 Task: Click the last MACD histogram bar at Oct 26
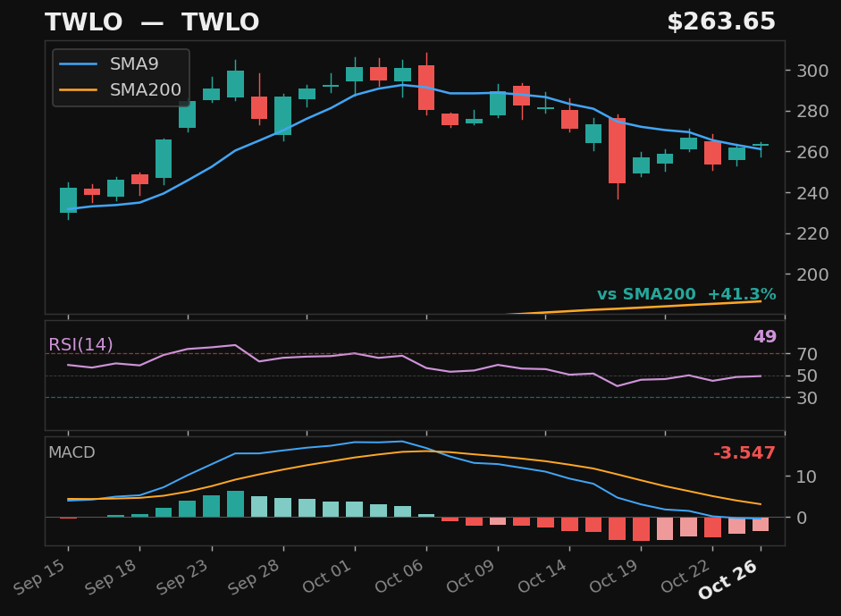761,524
